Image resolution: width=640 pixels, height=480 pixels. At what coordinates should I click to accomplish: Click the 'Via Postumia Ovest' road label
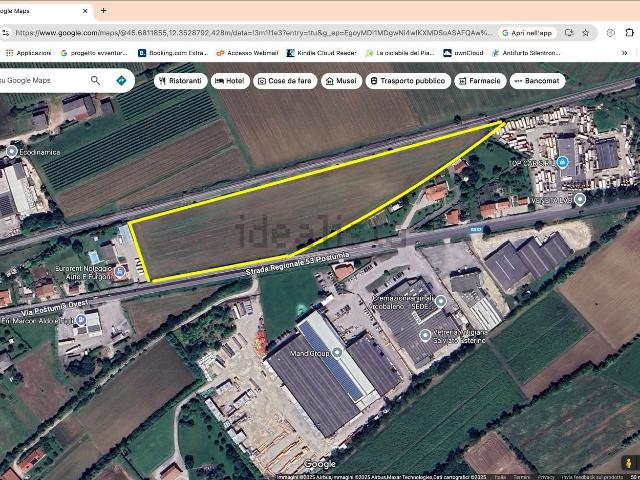[x=54, y=307]
